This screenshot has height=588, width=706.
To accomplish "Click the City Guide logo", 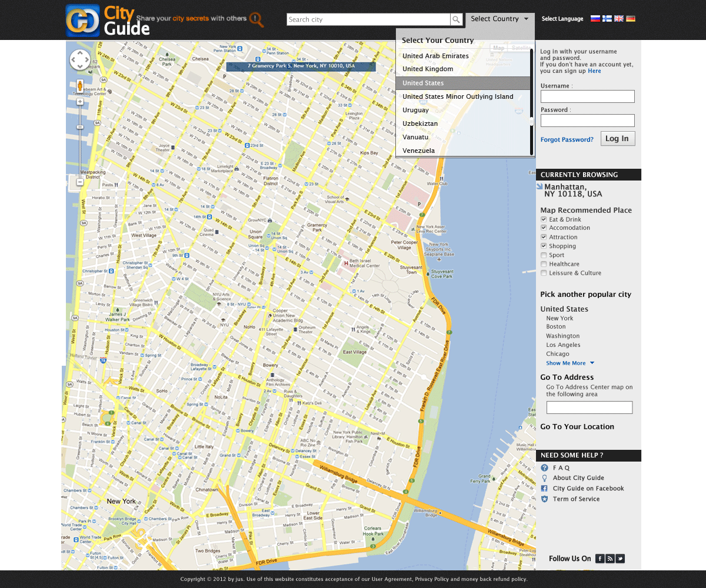I will 108,21.
